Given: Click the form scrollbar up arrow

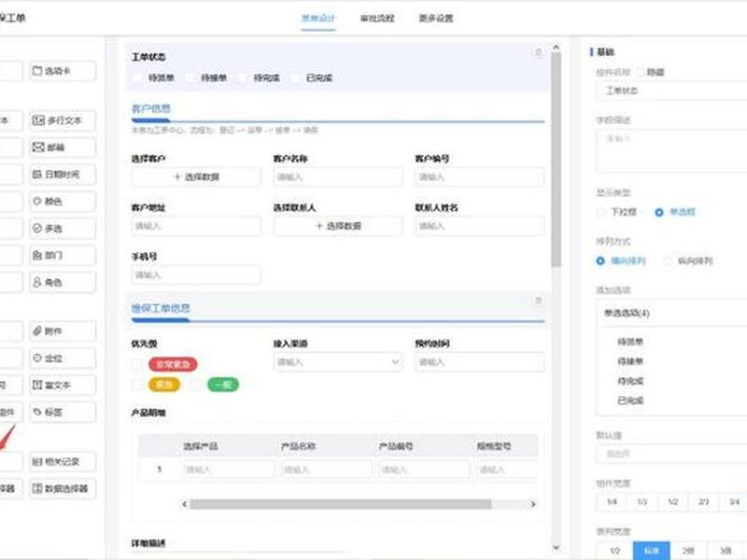Looking at the screenshot, I should (x=556, y=48).
